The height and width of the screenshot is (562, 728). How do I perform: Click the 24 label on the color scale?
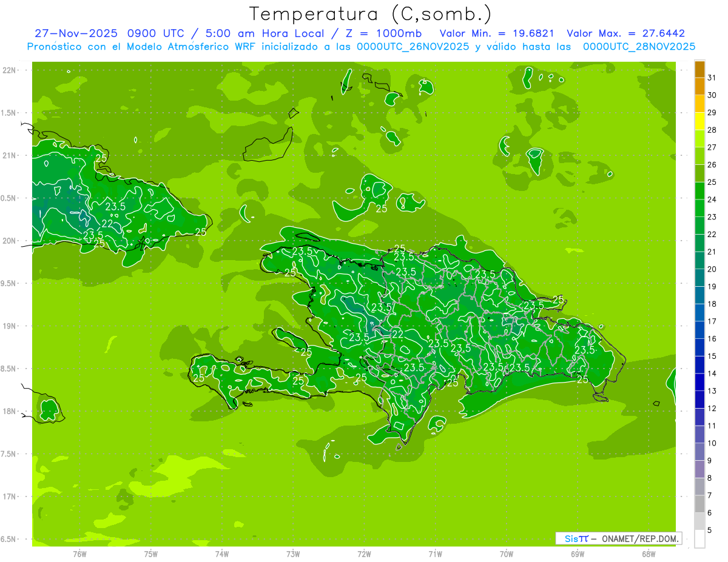[712, 199]
